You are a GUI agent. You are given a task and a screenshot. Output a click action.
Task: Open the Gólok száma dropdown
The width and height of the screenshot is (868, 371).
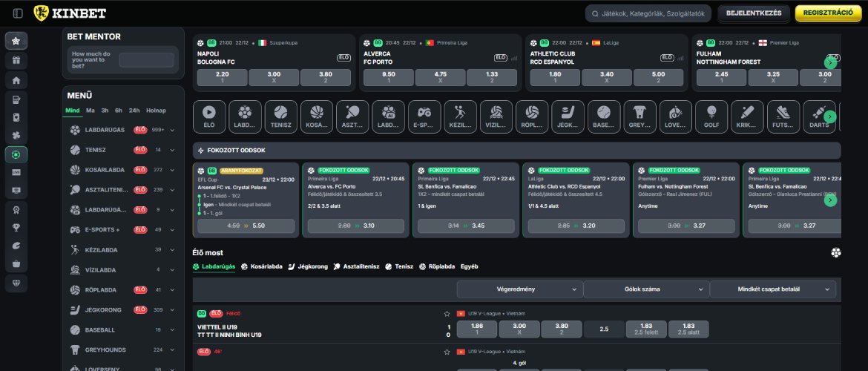coord(645,289)
